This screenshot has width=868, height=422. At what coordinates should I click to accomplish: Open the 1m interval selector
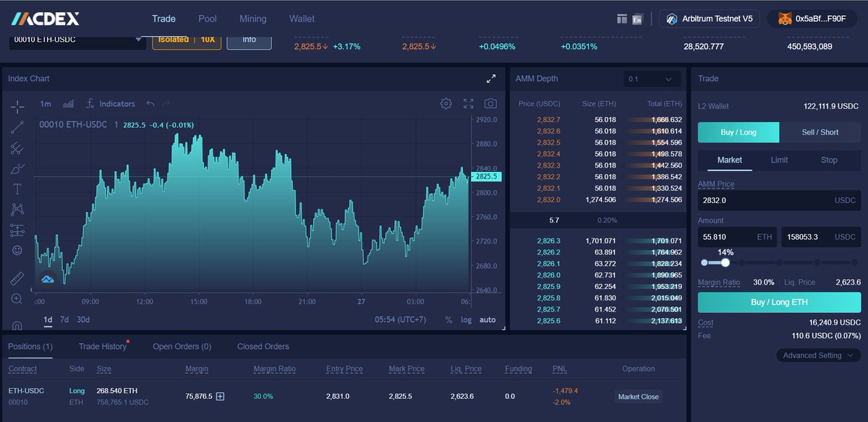pos(46,104)
